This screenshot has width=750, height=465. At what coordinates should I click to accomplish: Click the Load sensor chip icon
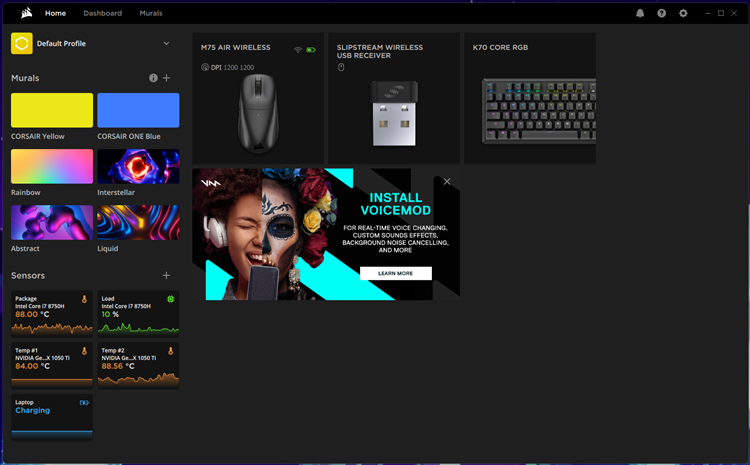pos(171,299)
